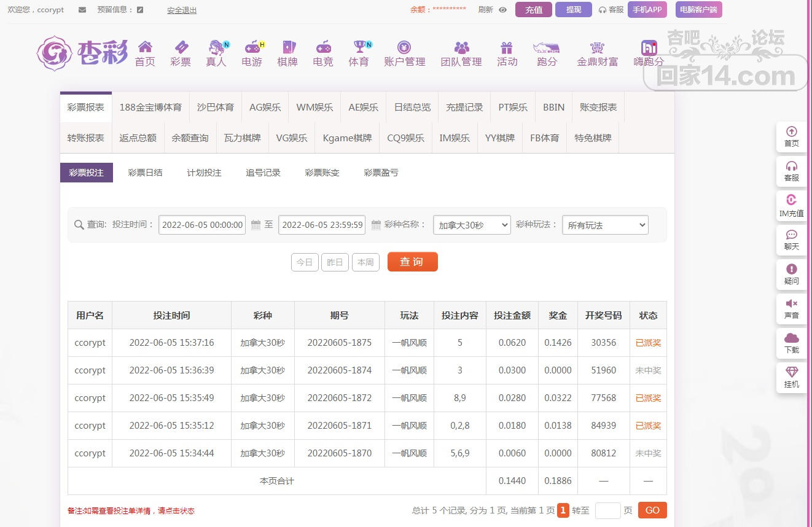Open the 客服 headset icon in right sidebar
Screen dimensions: 812x527
coord(791,166)
